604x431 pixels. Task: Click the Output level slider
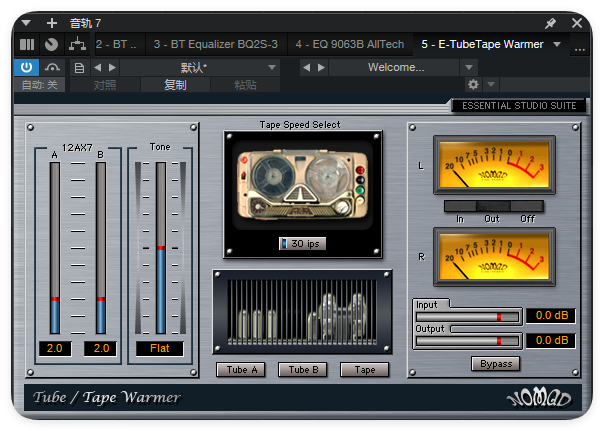(468, 341)
